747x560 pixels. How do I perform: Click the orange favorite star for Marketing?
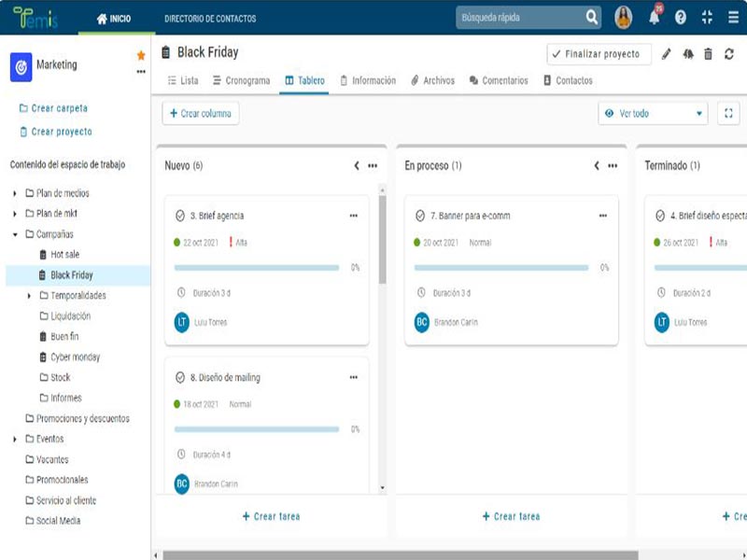coord(141,56)
